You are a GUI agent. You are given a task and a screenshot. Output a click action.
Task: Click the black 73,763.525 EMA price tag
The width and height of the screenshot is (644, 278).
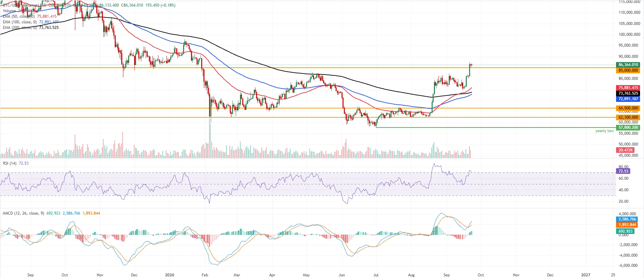pyautogui.click(x=628, y=93)
